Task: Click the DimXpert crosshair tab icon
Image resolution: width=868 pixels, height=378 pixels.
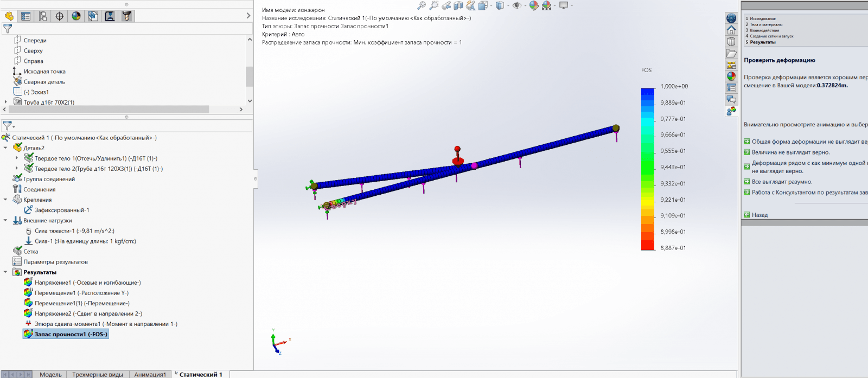Action: pos(59,16)
